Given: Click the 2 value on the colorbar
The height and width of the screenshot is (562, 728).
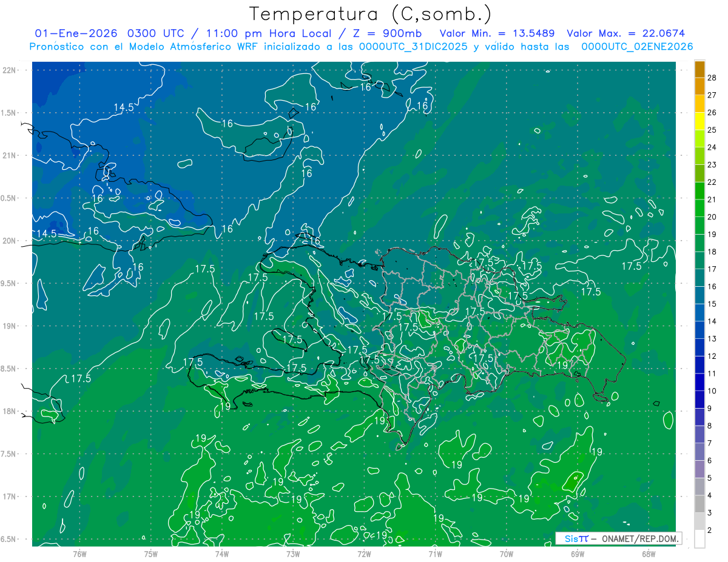Looking at the screenshot, I should click(x=710, y=530).
